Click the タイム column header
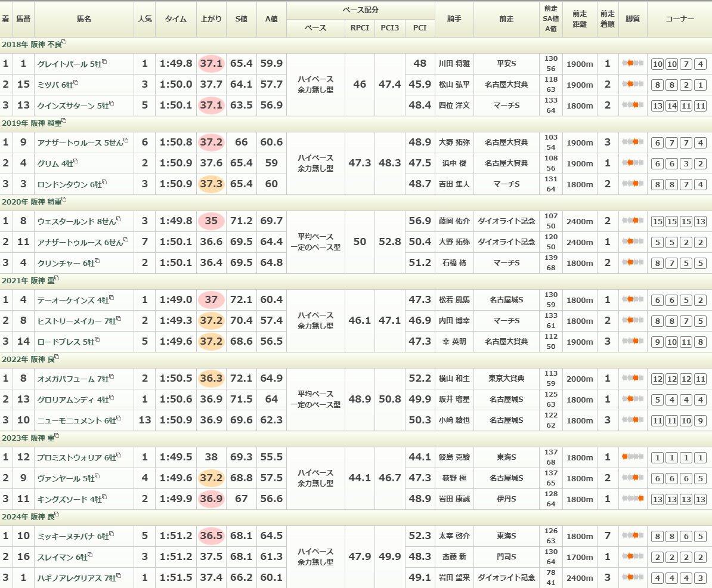 176,19
